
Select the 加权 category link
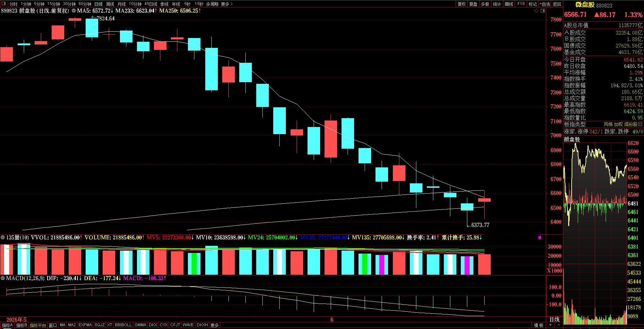pos(618,125)
